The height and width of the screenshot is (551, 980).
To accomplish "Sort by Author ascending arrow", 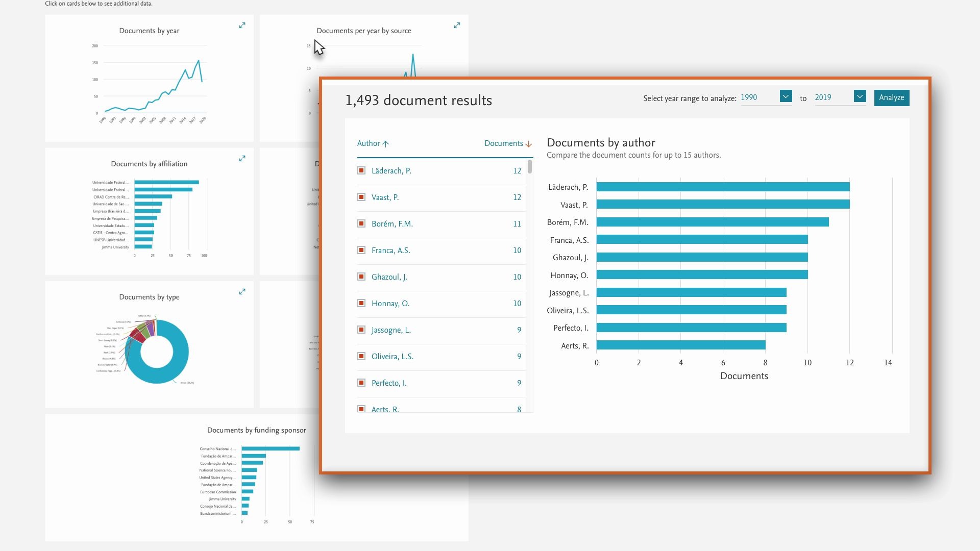I will click(x=385, y=144).
